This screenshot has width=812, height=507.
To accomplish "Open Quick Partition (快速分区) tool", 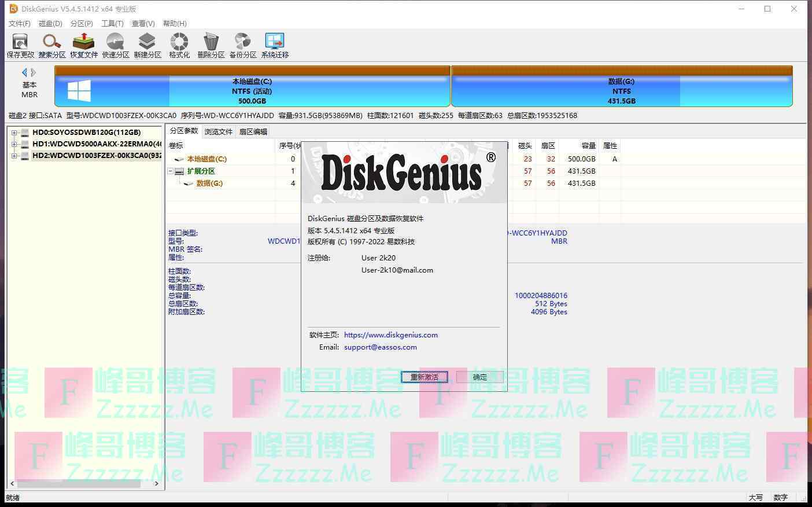I will coord(116,46).
